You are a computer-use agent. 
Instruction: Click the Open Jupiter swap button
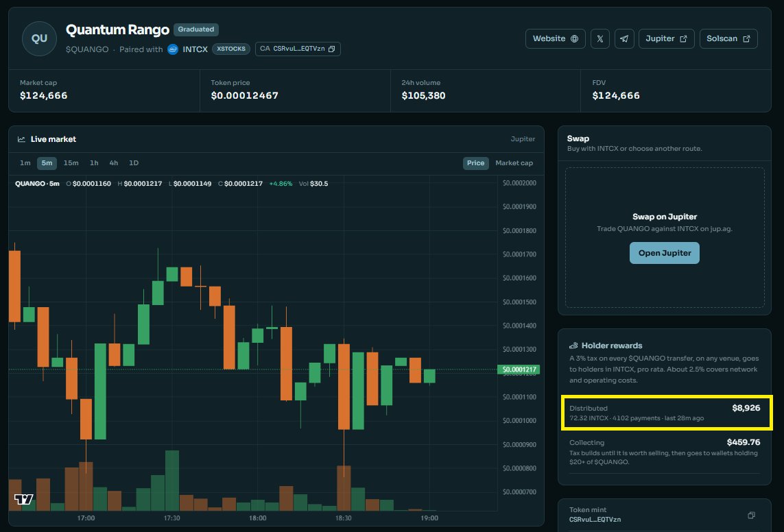click(x=664, y=253)
